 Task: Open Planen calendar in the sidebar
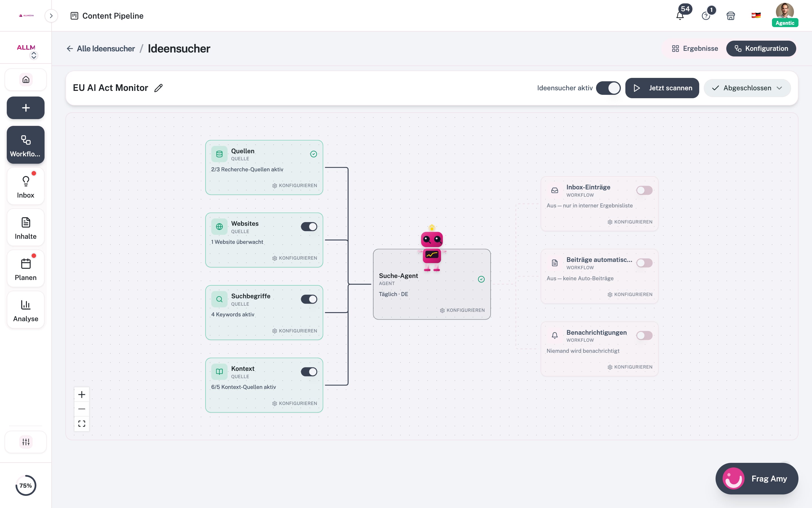pos(26,269)
